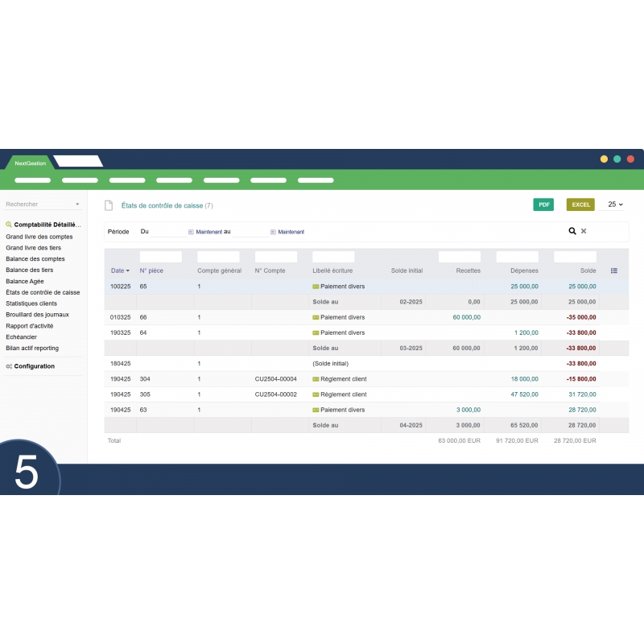Click the N° pièce filter input field

161,255
